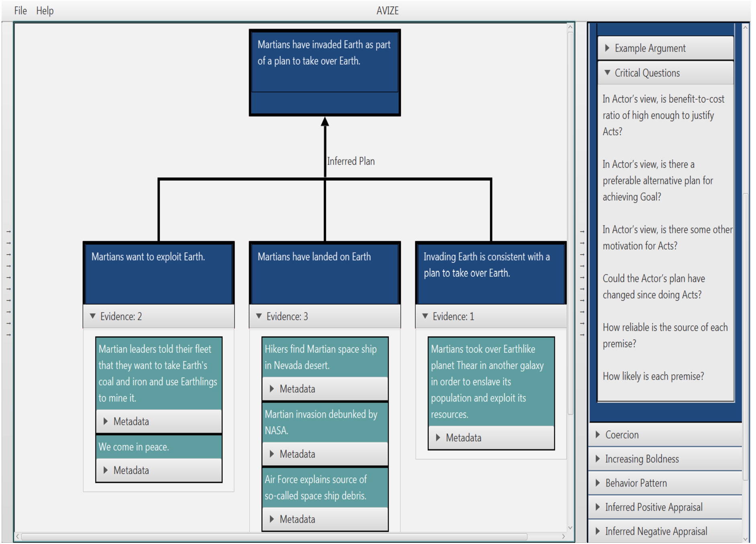Expand the Behavior Pattern scheme
756x544 pixels.
(x=635, y=483)
